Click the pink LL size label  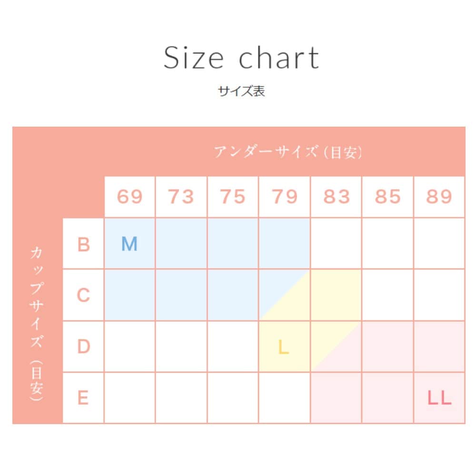click(439, 398)
